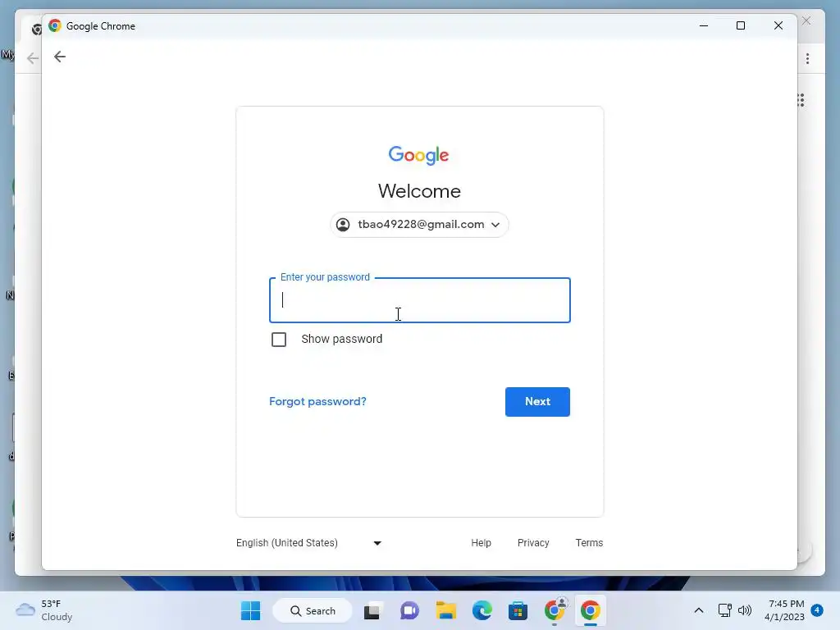Click the Next button
This screenshot has height=630, width=840.
pos(537,402)
